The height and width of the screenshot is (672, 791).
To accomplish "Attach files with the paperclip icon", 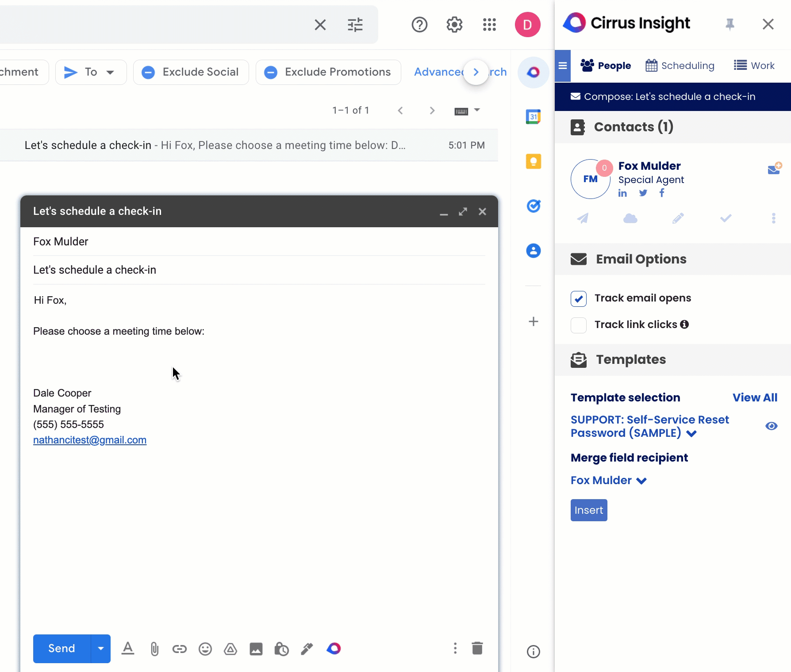I will point(154,649).
